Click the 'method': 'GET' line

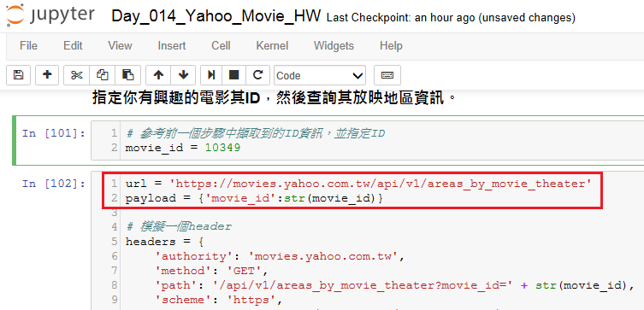tap(211, 271)
